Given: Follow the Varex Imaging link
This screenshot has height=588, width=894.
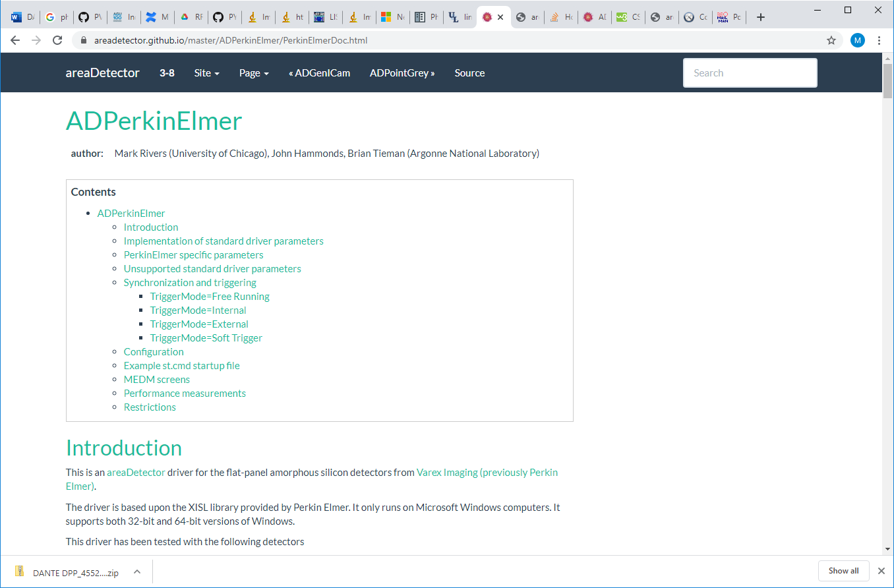Looking at the screenshot, I should pos(487,473).
